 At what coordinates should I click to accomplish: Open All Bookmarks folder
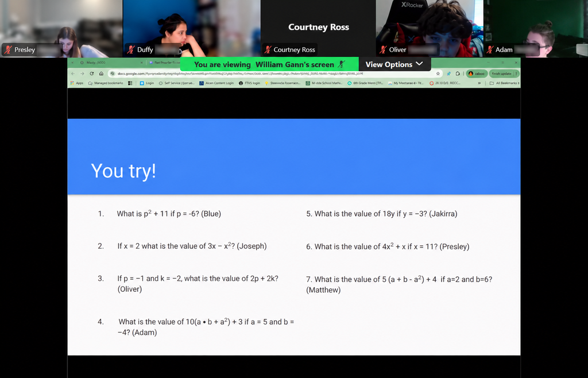coord(504,83)
